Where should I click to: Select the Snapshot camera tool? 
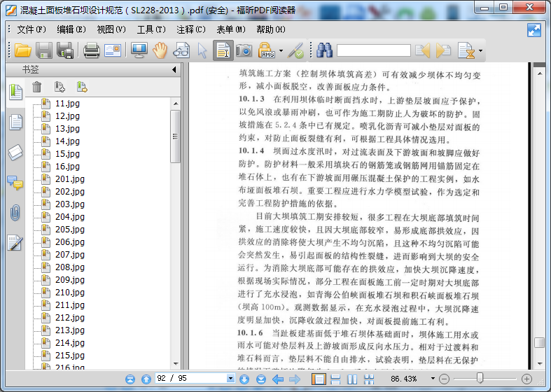coord(244,50)
